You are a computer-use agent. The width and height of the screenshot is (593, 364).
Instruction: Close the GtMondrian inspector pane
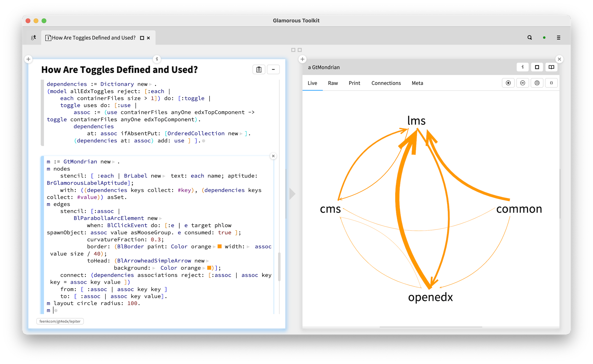pyautogui.click(x=559, y=59)
